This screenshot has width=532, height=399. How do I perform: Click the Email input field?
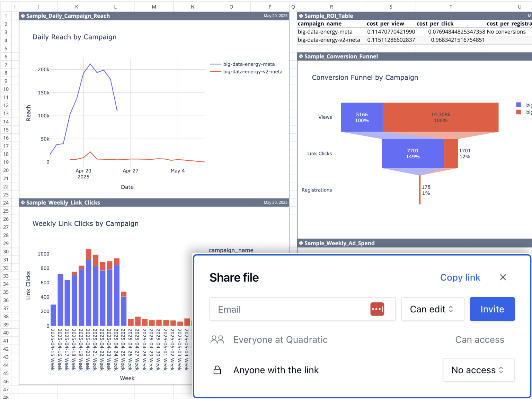[294, 309]
